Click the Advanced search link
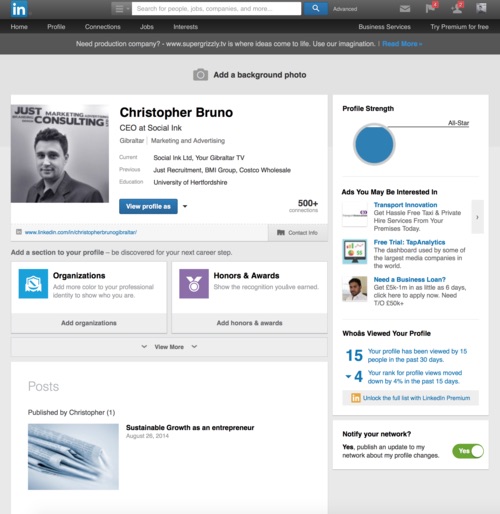The height and width of the screenshot is (514, 500). coord(345,9)
